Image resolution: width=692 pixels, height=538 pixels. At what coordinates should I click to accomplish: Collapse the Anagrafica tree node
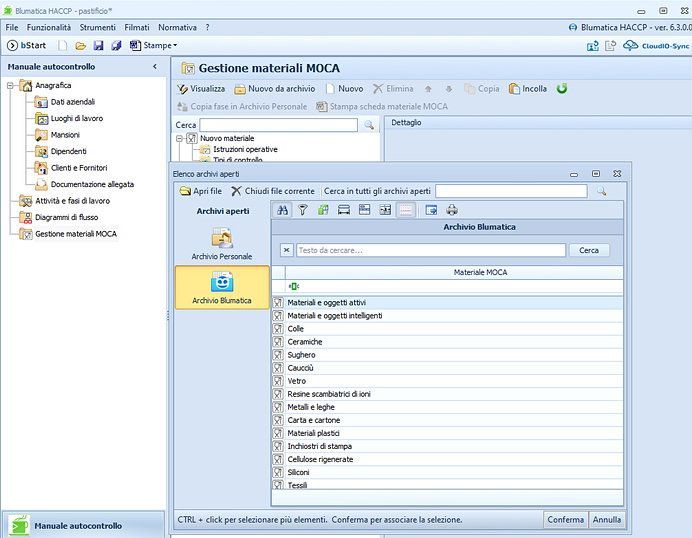pos(11,85)
